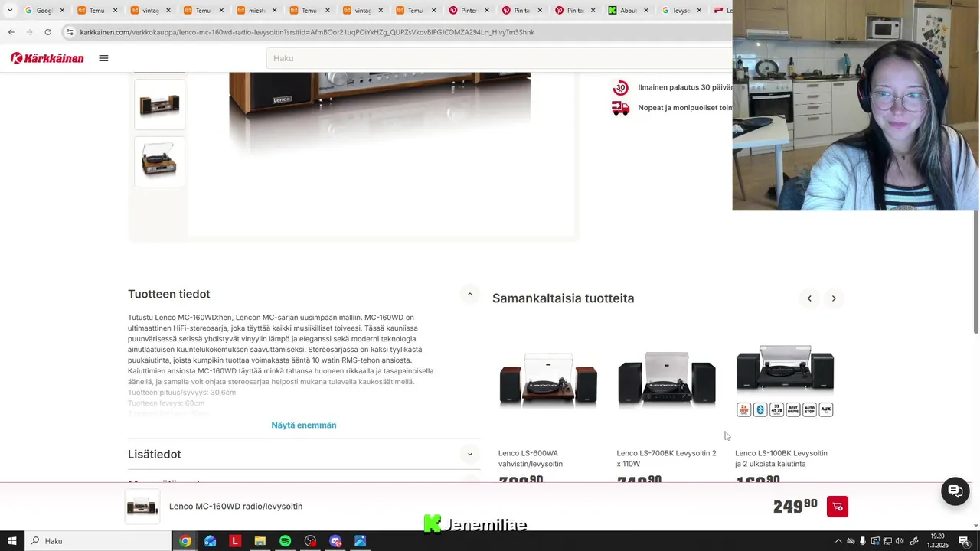Click the sticky bar product thumbnail
The height and width of the screenshot is (551, 980).
(x=142, y=507)
